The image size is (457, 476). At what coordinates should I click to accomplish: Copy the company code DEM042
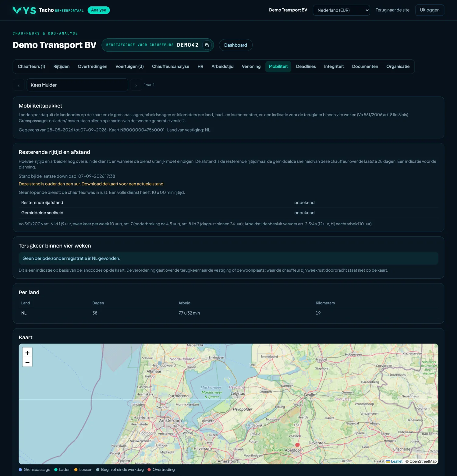click(x=207, y=45)
